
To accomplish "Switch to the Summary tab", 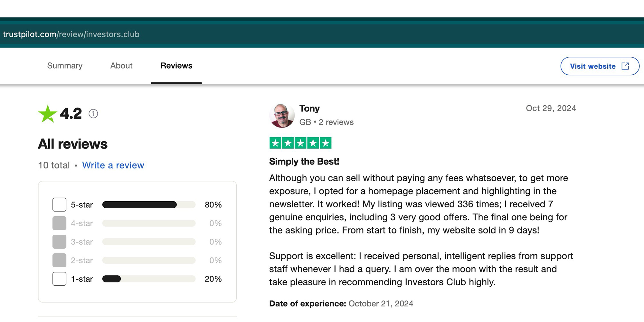I will click(65, 66).
